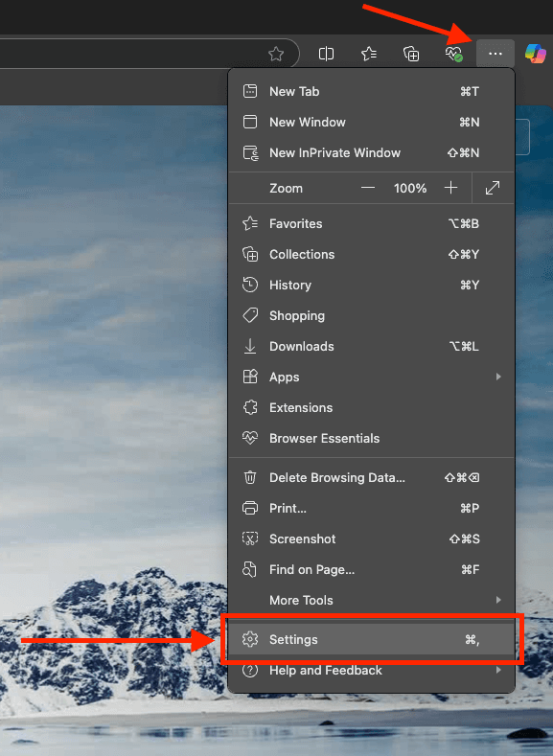Viewport: 553px width, 756px height.
Task: Click the Shopping tag icon
Action: point(250,315)
